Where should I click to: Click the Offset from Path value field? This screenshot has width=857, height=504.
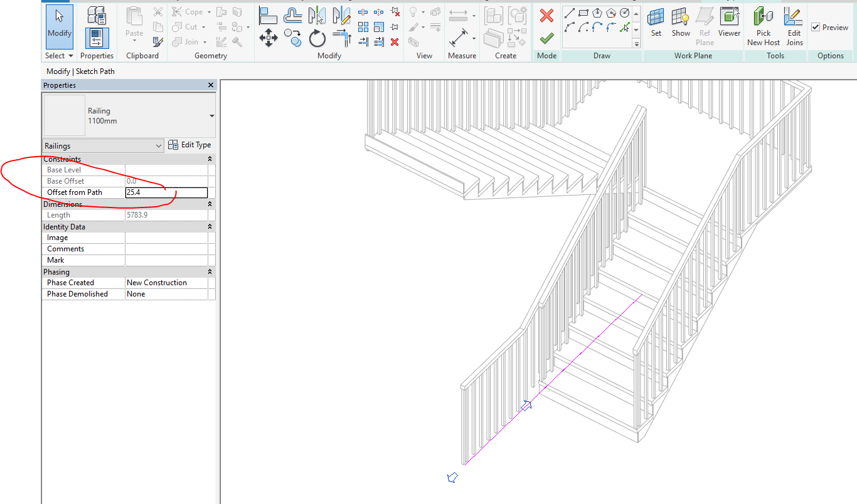pos(166,192)
